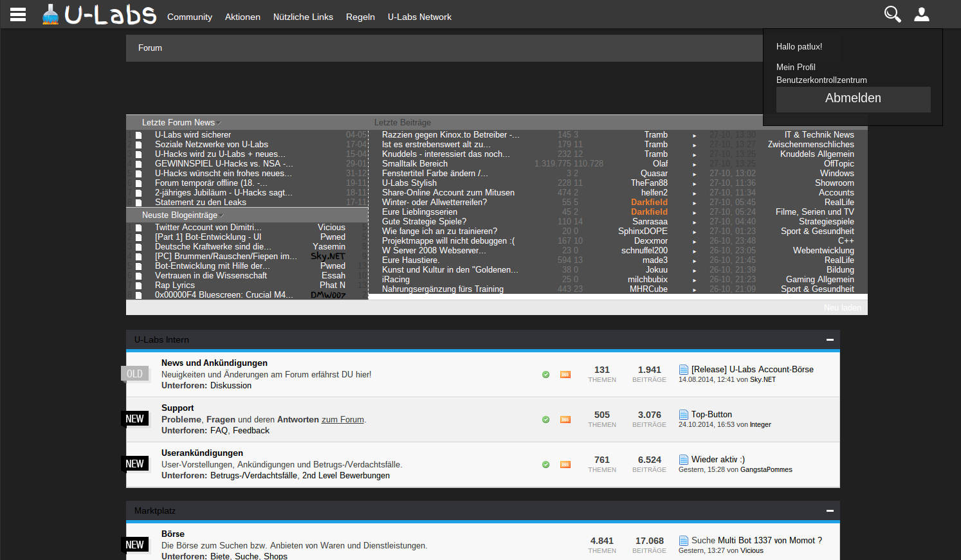Click Neu laden to refresh latest posts
The image size is (961, 560).
click(842, 307)
